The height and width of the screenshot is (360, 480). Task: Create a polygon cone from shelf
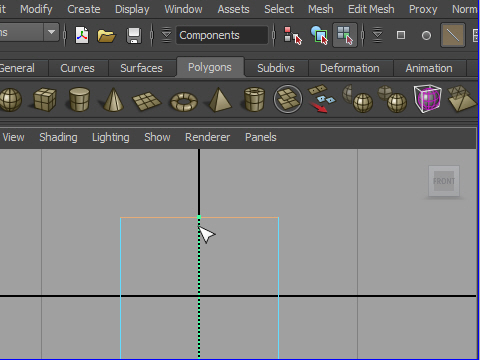(x=113, y=99)
